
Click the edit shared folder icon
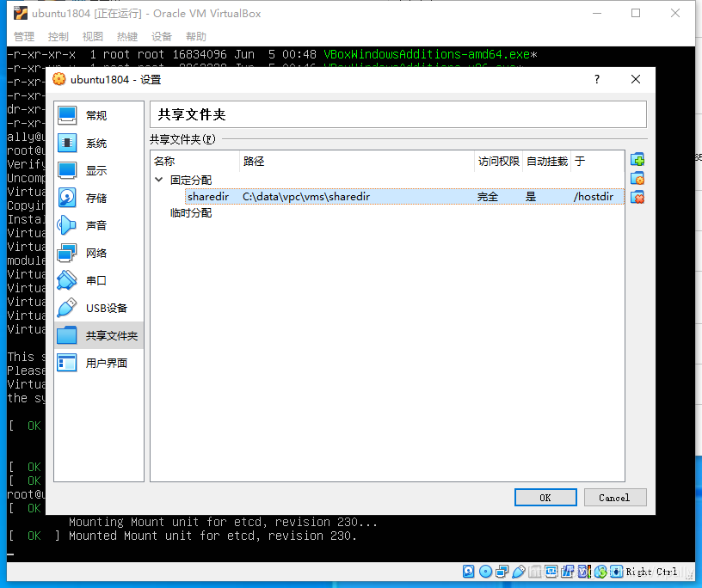[x=637, y=179]
